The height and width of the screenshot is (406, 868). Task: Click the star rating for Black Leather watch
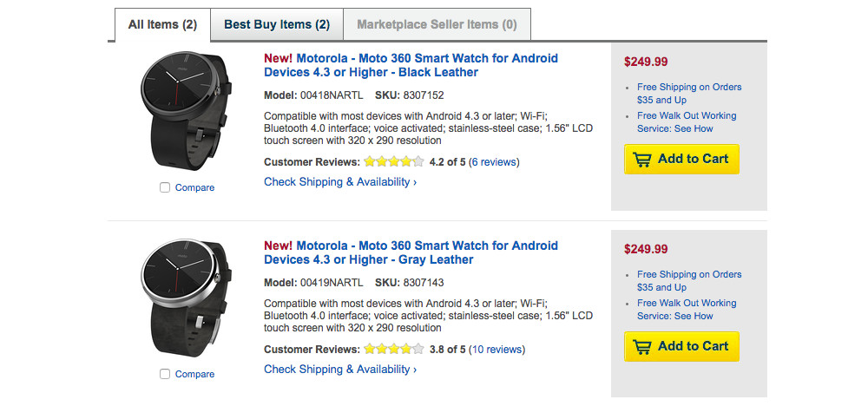point(394,161)
